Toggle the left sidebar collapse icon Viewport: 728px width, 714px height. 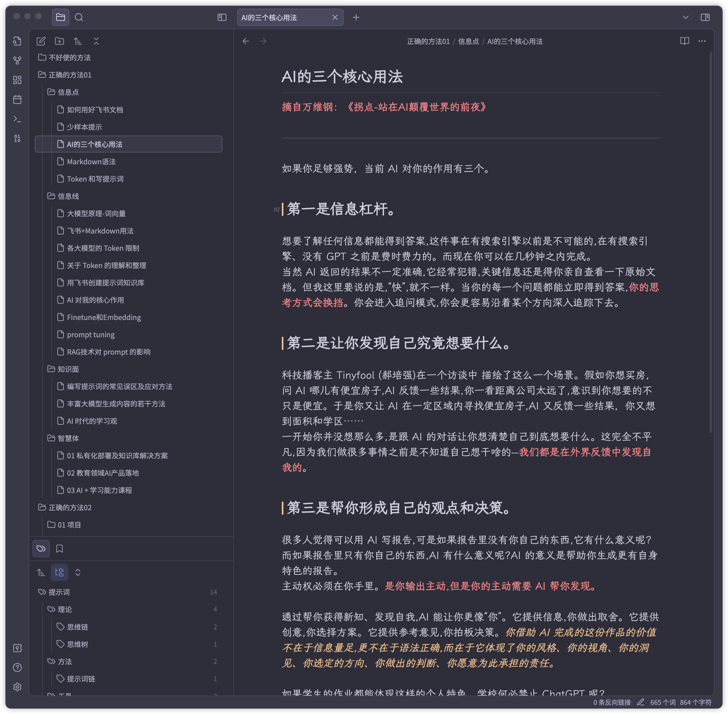(x=222, y=17)
